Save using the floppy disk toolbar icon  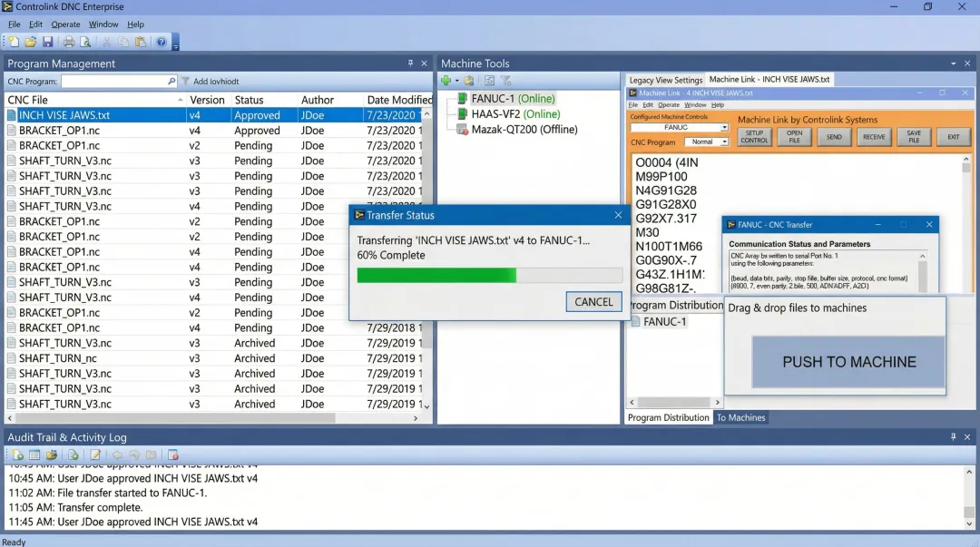49,42
